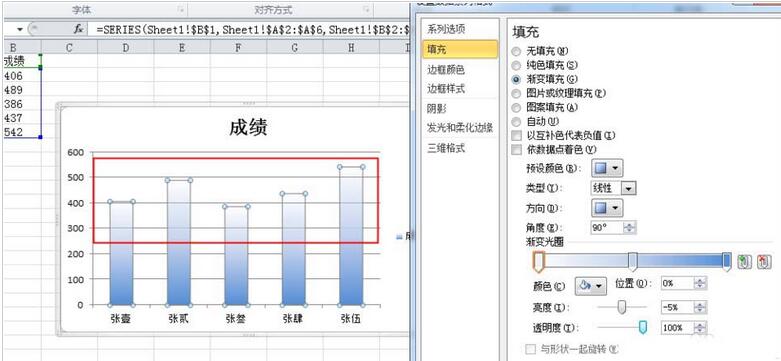Switch to the 填充 section
Image resolution: width=781 pixels, height=361 pixels.
pos(459,49)
